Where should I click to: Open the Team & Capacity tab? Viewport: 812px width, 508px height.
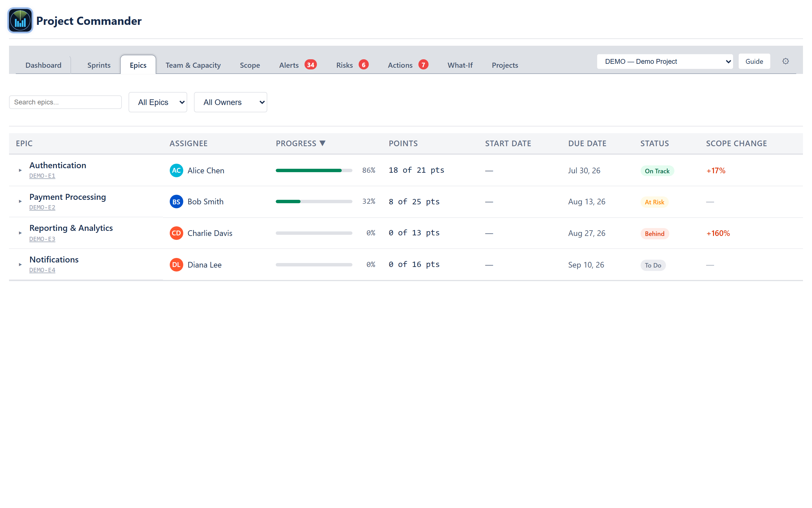[x=193, y=65]
